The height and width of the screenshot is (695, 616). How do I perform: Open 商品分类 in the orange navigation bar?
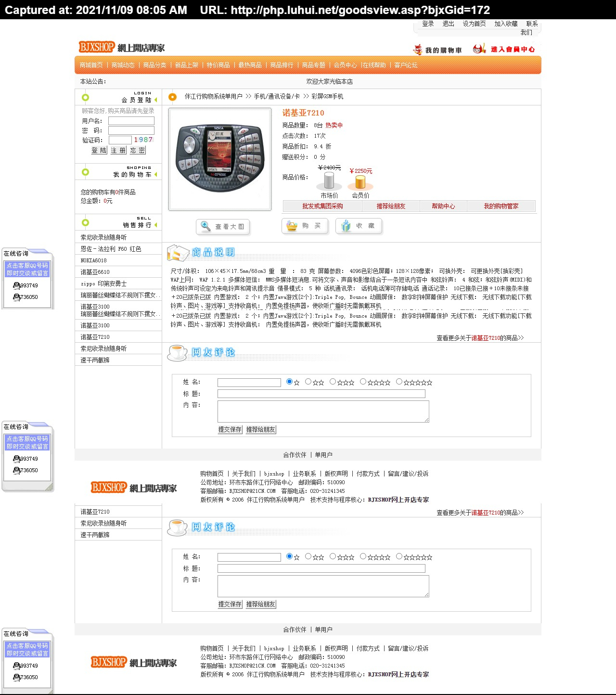[155, 65]
